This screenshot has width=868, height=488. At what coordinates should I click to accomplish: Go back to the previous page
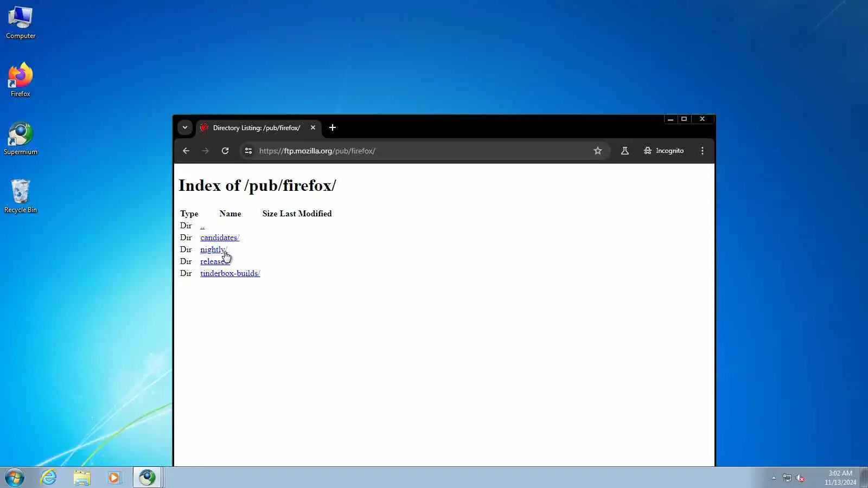point(186,151)
